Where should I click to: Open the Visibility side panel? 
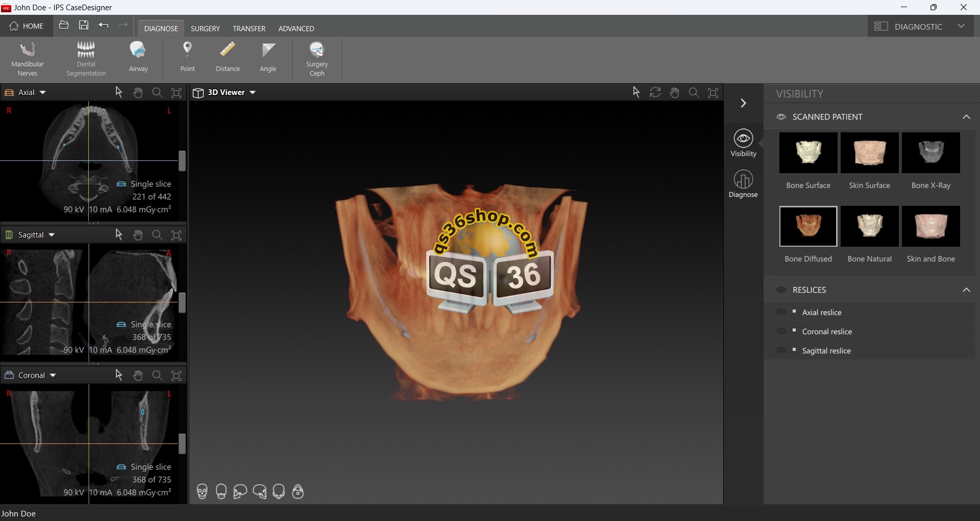[743, 143]
